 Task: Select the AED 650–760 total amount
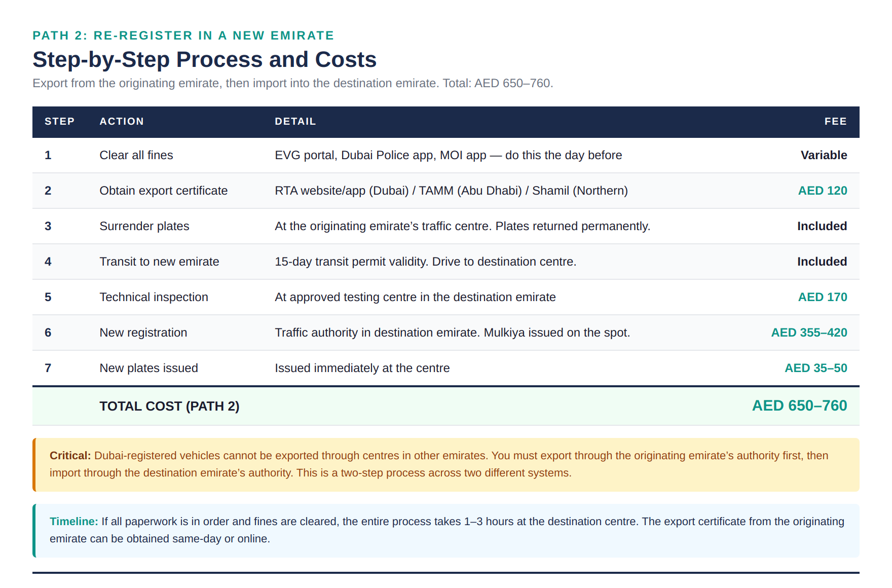(x=799, y=406)
